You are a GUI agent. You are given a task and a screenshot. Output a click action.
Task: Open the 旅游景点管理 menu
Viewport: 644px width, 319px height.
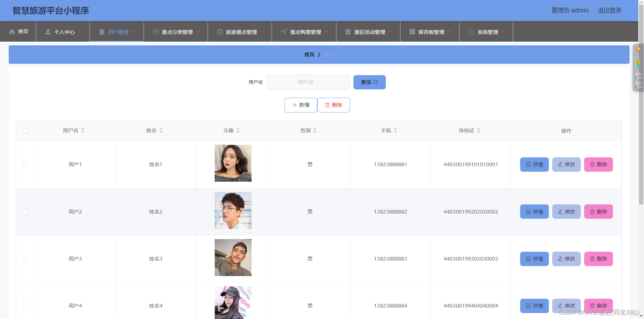[x=240, y=32]
